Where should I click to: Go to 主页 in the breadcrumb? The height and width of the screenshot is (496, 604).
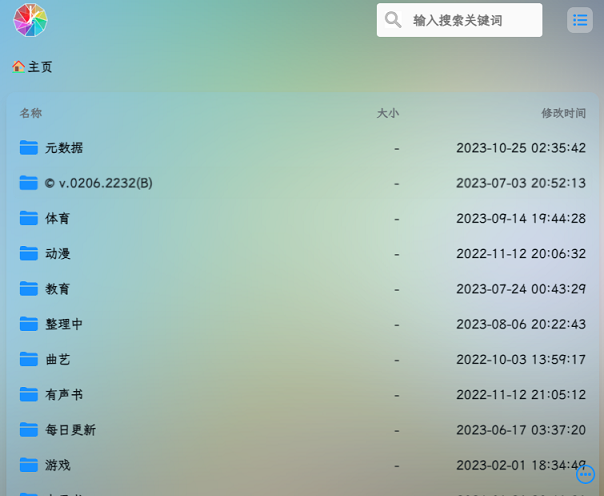pos(40,67)
